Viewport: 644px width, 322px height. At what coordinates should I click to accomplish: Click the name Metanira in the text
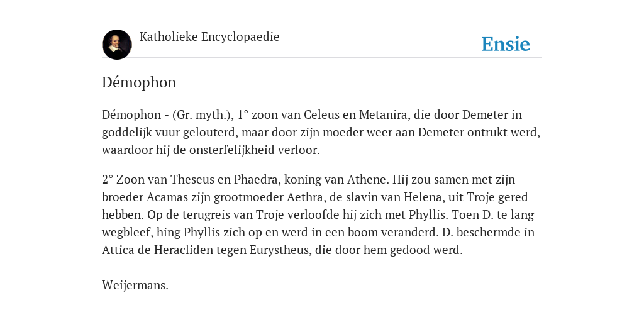pos(384,115)
